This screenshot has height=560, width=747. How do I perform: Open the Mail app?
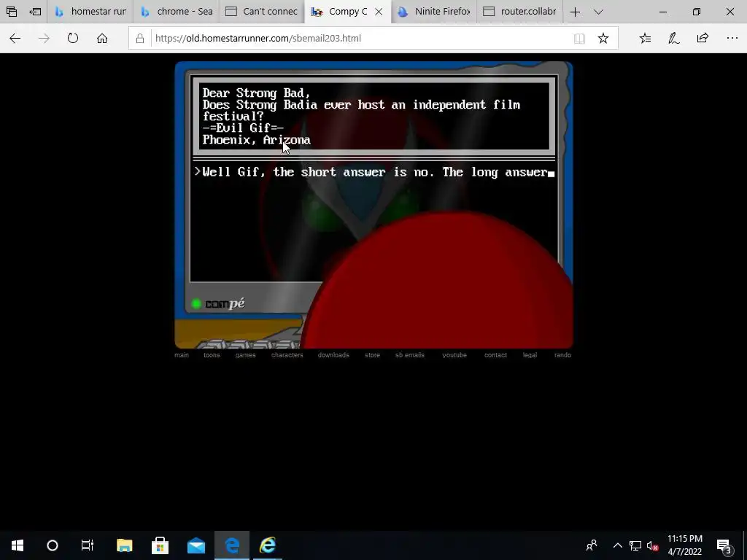[x=196, y=545]
